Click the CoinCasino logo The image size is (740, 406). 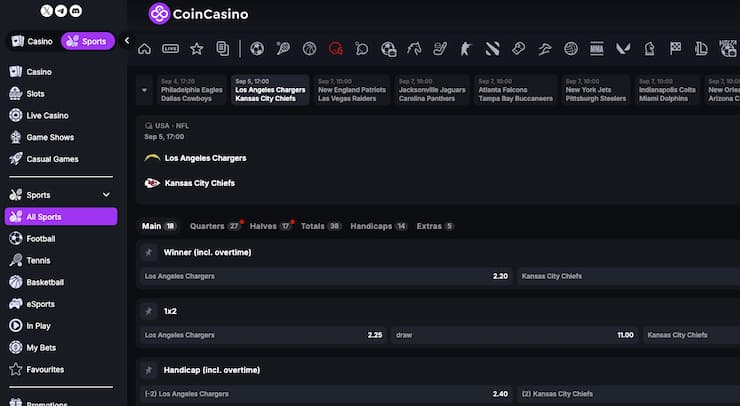tap(198, 14)
